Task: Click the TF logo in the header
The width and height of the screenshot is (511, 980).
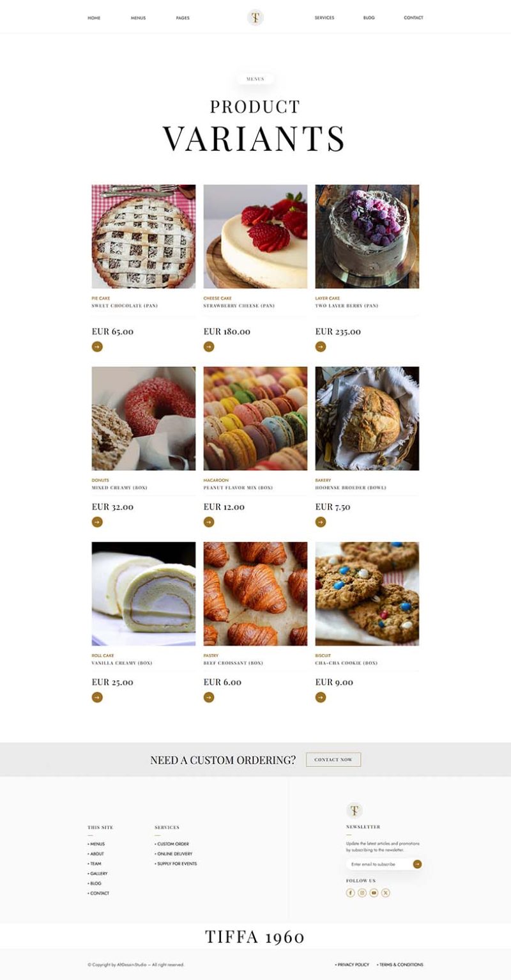Action: (256, 18)
